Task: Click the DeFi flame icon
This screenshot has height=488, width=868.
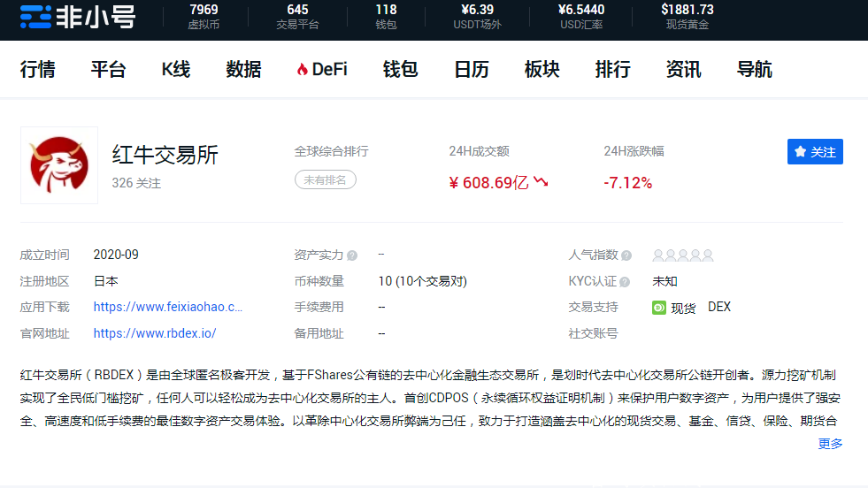Action: [303, 70]
